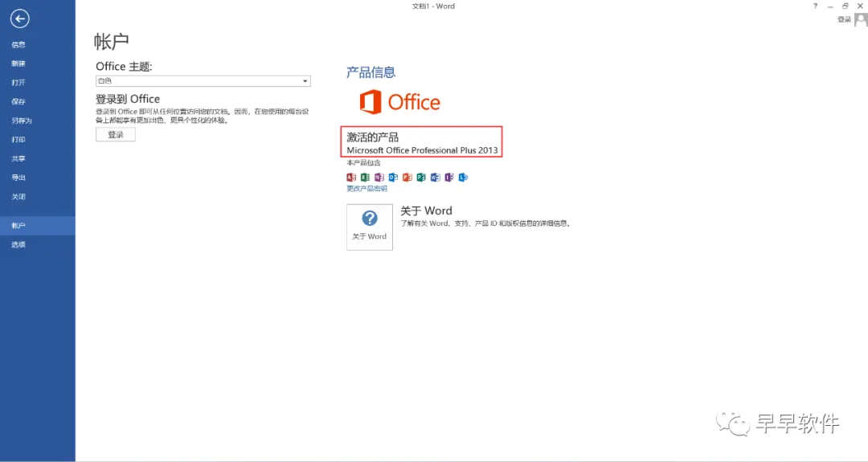Click the 关于 Word (About Word) button
The image size is (868, 462).
[x=370, y=227]
